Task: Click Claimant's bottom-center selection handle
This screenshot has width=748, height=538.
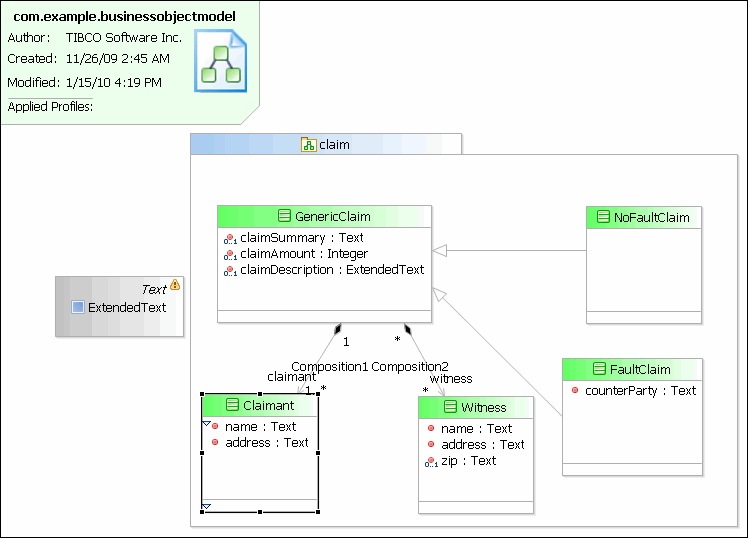Action: click(260, 512)
